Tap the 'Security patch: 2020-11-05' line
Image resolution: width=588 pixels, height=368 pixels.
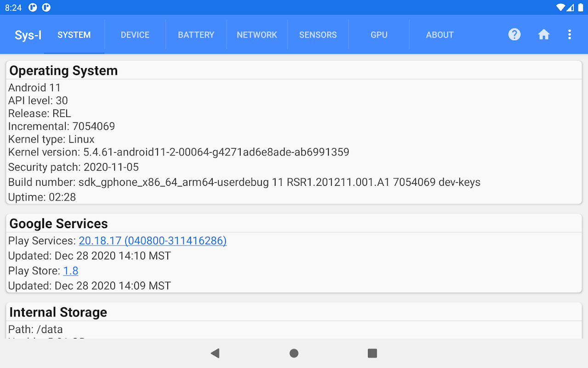click(73, 167)
